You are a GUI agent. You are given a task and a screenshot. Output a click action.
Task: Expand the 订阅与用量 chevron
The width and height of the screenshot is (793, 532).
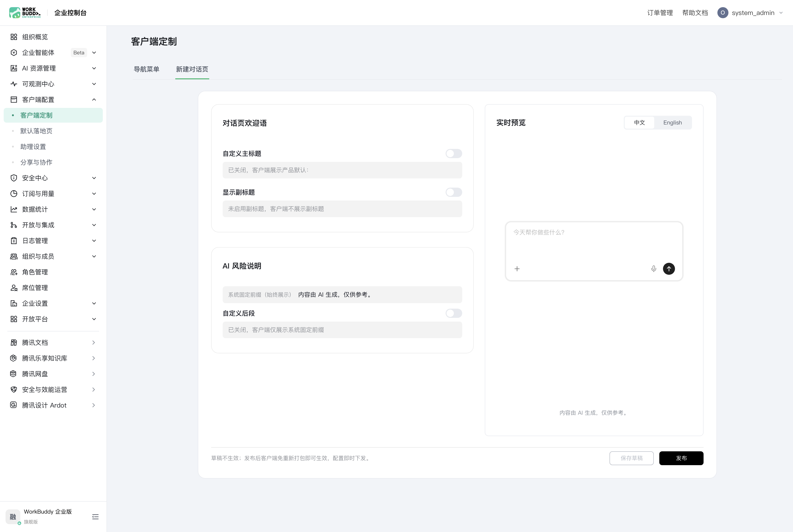tap(94, 193)
